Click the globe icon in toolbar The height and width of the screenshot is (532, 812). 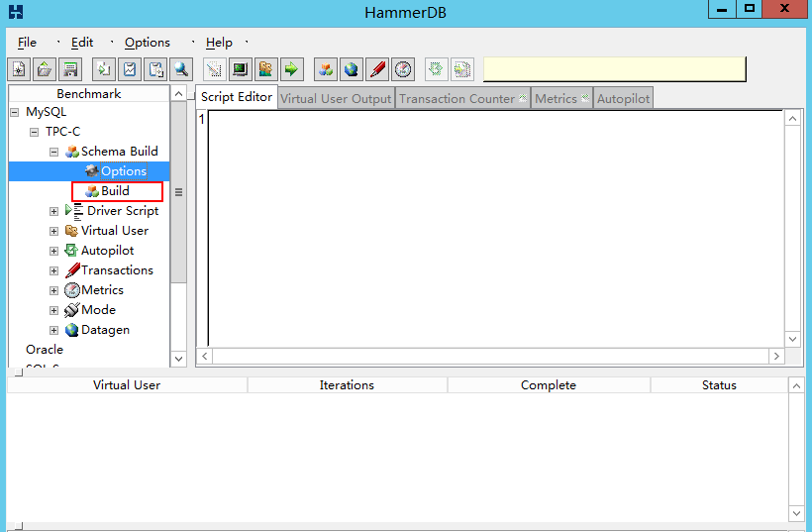pos(351,69)
